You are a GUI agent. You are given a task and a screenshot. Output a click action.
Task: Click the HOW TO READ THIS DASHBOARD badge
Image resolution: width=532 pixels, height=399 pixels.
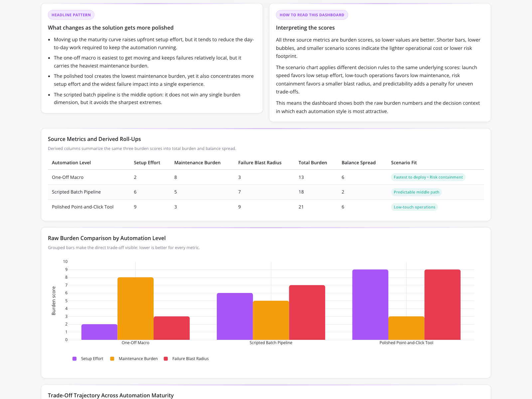pyautogui.click(x=312, y=15)
